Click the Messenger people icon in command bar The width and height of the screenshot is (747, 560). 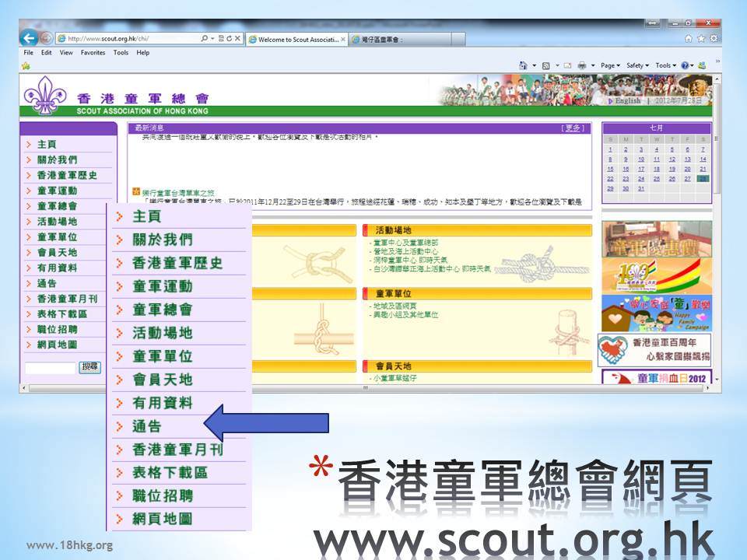point(702,65)
